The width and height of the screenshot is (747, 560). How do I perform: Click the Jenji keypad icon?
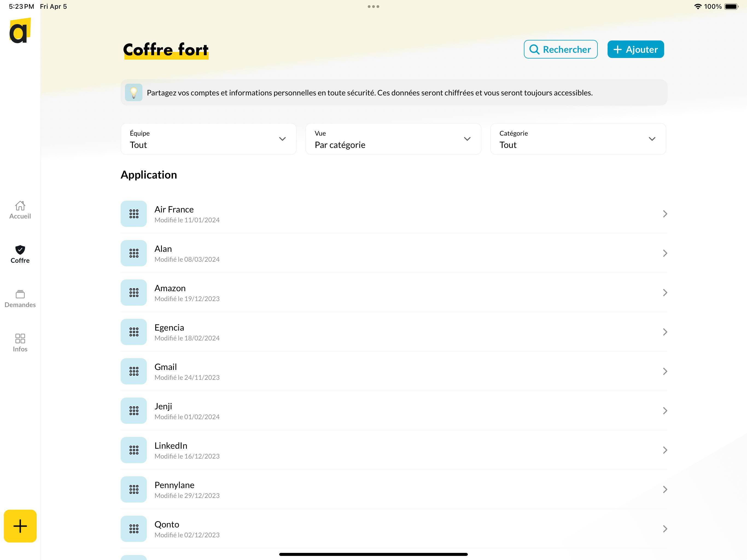[134, 411]
